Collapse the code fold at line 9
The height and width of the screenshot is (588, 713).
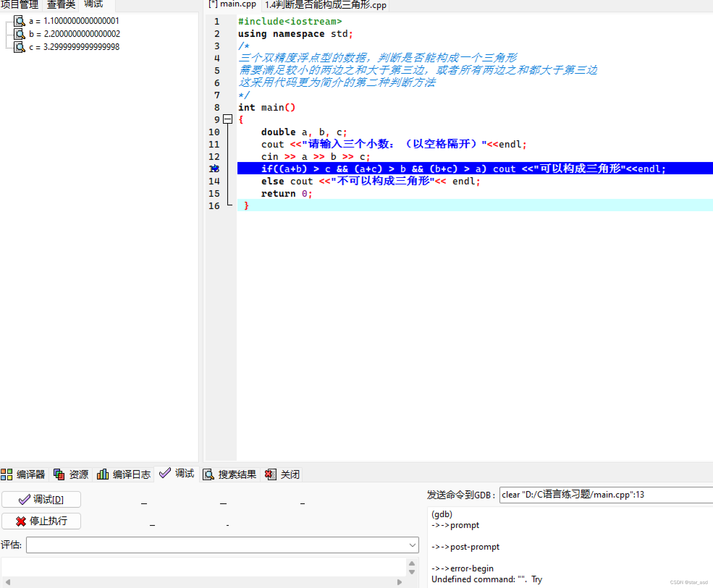[x=228, y=119]
